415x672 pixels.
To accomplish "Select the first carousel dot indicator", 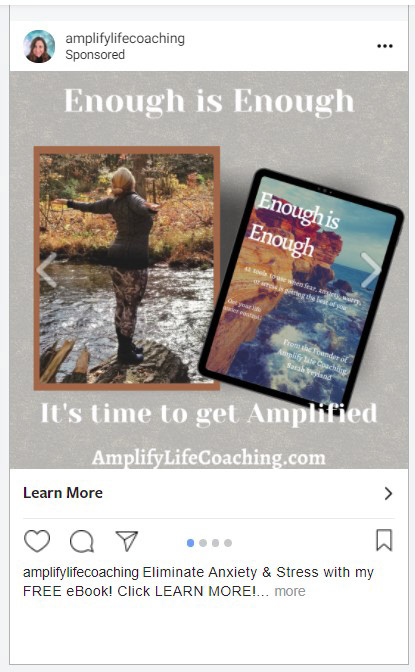I will (x=190, y=543).
